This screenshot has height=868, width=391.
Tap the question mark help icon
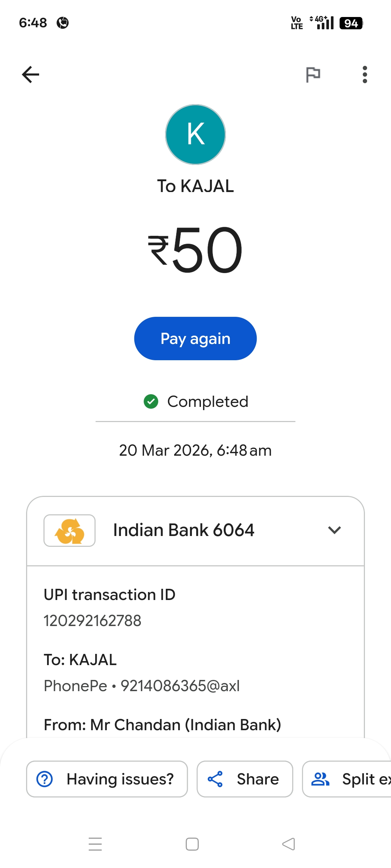point(45,779)
